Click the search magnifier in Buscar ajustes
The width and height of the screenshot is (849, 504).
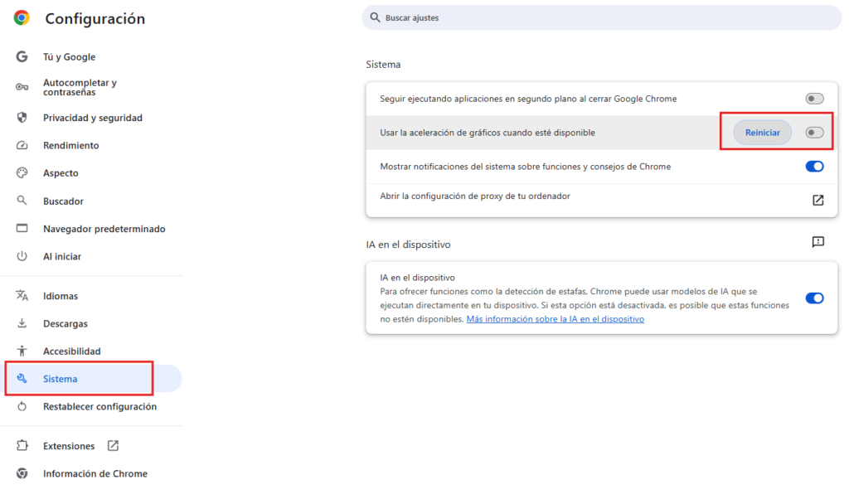point(375,17)
